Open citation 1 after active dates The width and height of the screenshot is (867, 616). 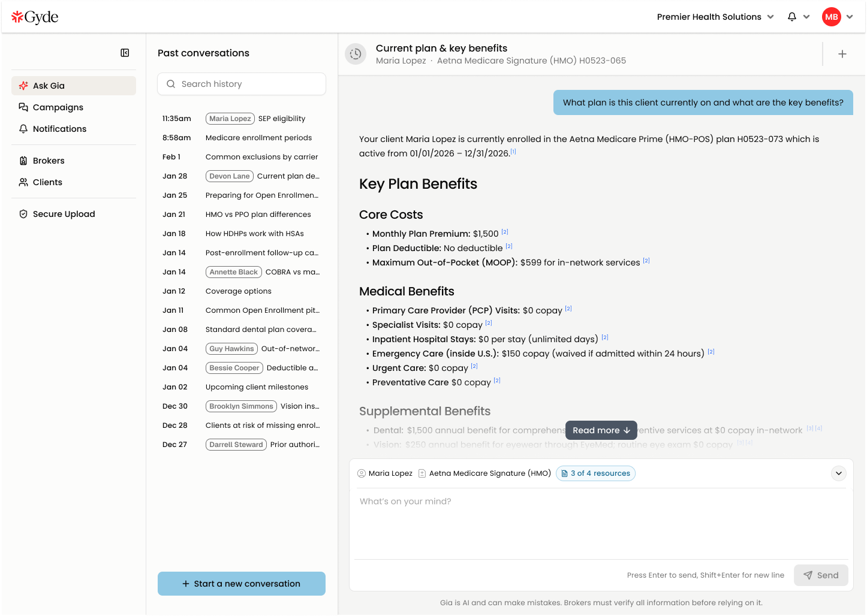(513, 152)
